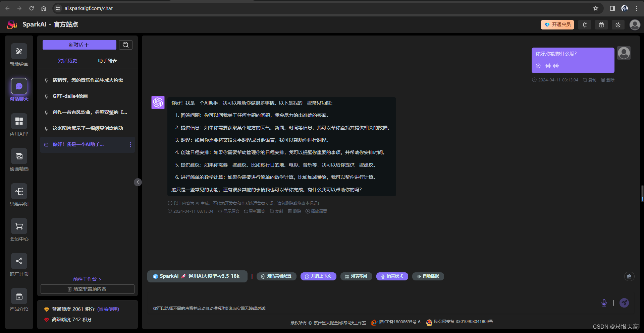Click the user avatar beside chat bubble
Screen dimensions: 644x333
[624, 53]
